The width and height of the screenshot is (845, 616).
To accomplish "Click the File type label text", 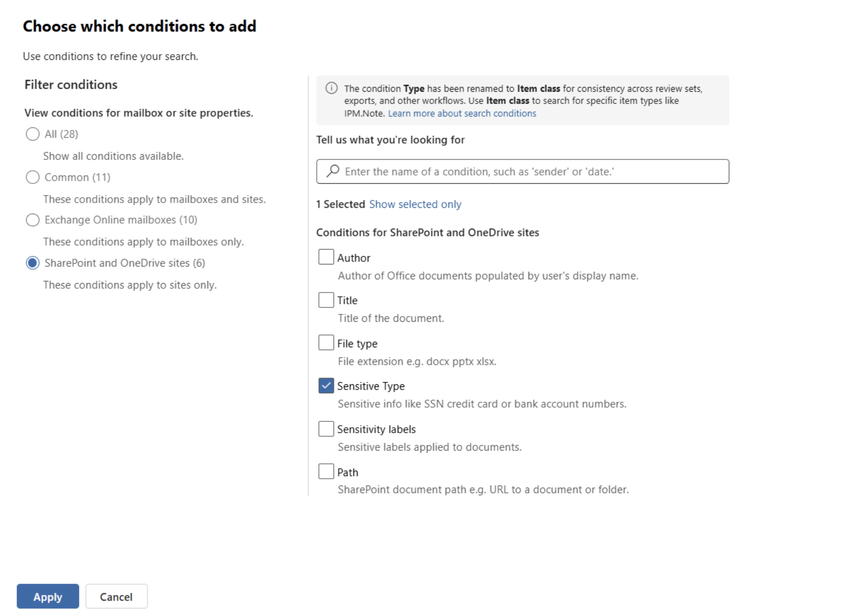I will coord(357,344).
